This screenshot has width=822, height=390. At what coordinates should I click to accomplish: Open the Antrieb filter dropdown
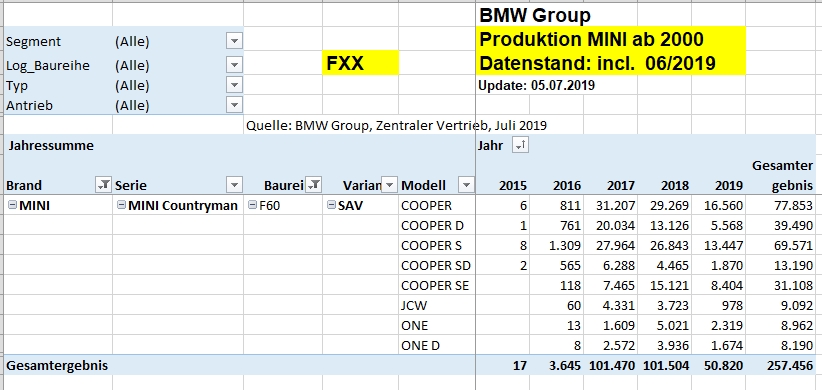(x=234, y=105)
